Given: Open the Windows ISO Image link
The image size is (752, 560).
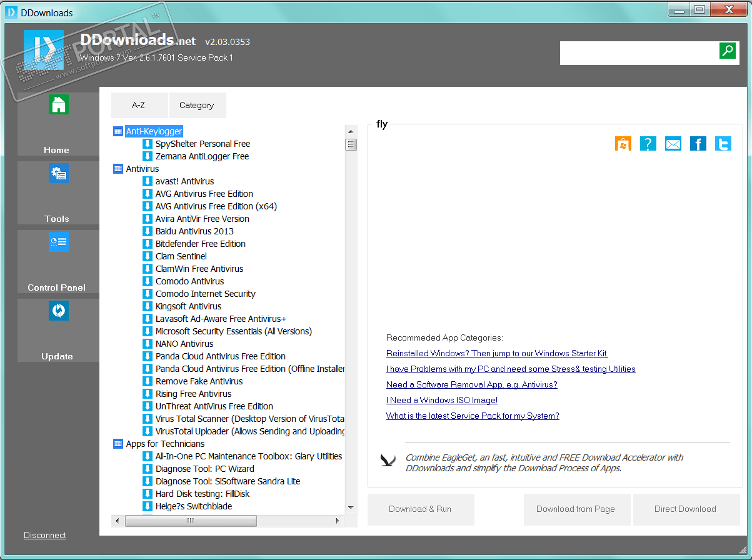Looking at the screenshot, I should click(442, 400).
